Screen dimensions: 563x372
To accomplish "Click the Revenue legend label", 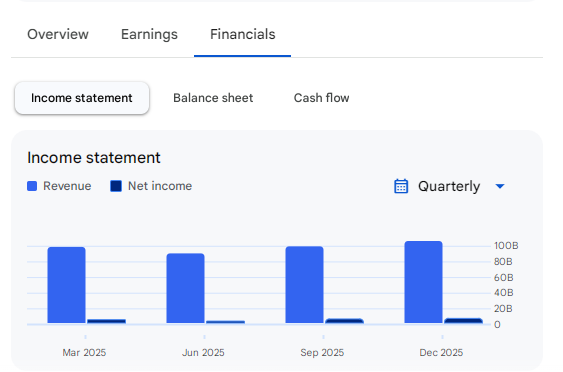I will pyautogui.click(x=67, y=186).
